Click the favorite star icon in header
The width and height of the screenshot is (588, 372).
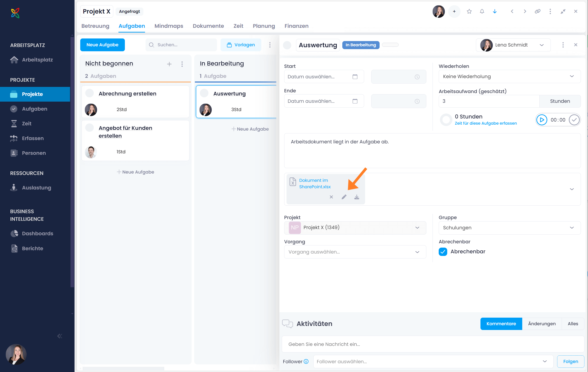point(469,11)
